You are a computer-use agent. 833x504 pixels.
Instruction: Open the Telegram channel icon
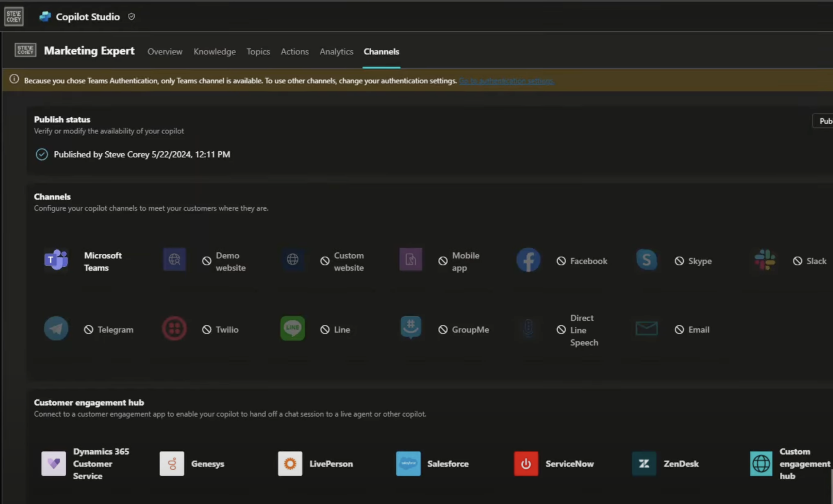[x=56, y=328]
